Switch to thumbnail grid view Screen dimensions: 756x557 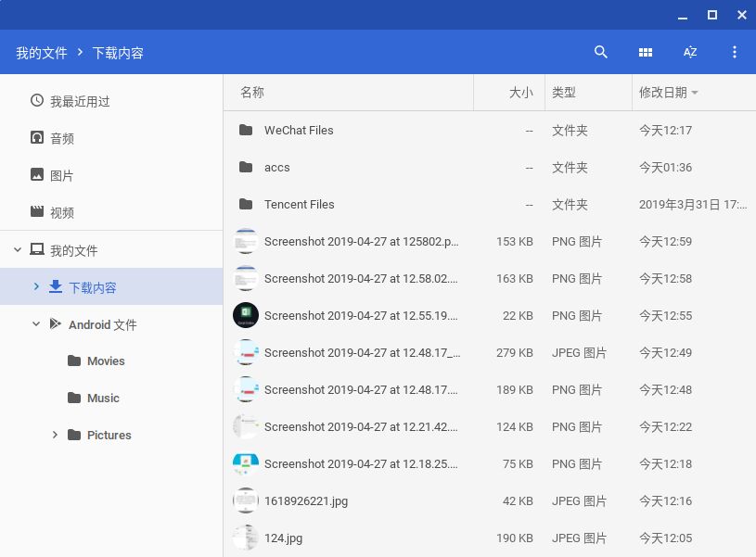pyautogui.click(x=646, y=53)
